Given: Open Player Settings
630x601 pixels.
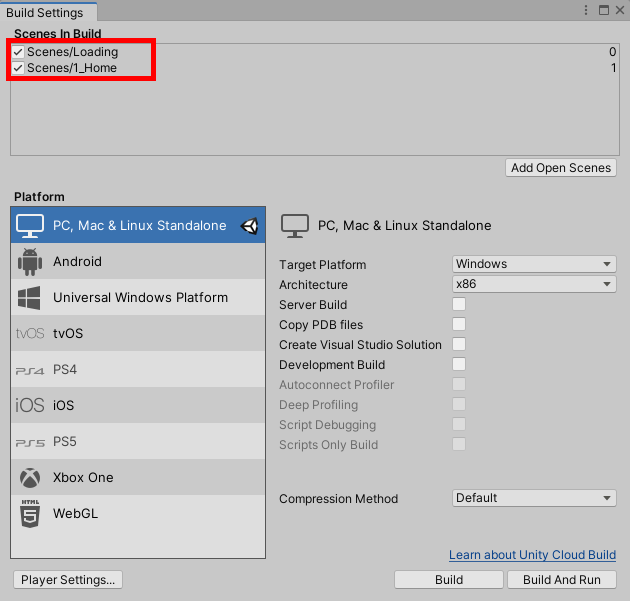Looking at the screenshot, I should click(68, 580).
